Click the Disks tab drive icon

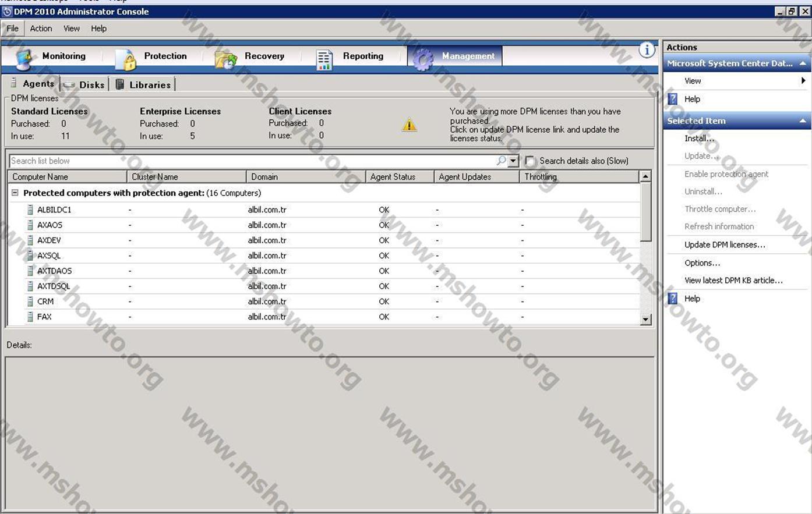point(69,85)
